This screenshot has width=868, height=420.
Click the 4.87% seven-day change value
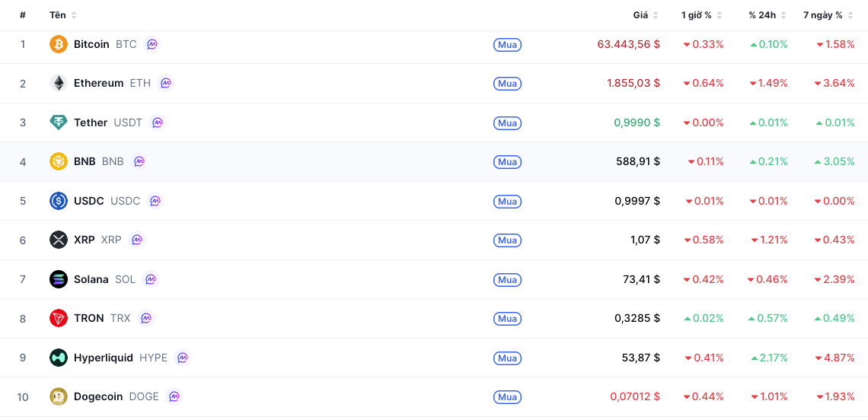834,358
